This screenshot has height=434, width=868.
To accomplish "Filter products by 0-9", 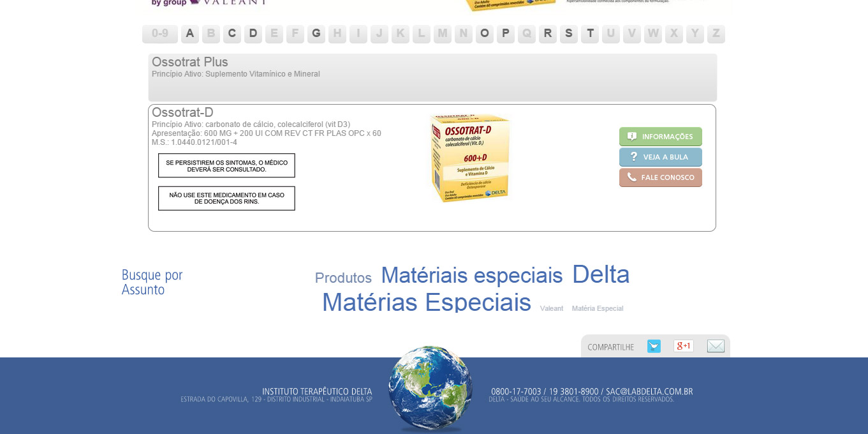I will point(160,34).
